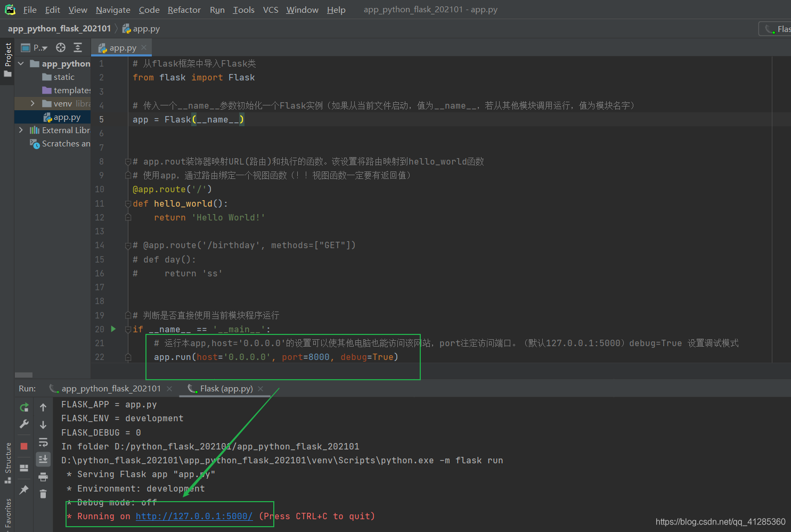Toggle scroll to end in console
This screenshot has height=532, width=791.
(43, 459)
